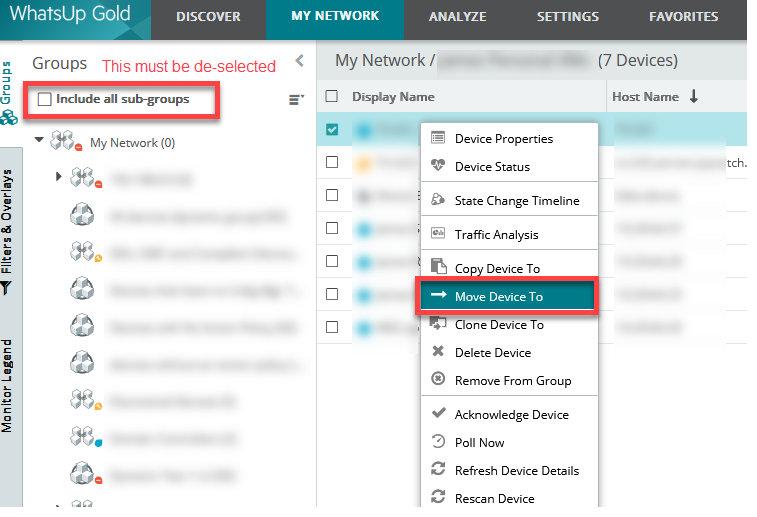Open the ANALYZE navigation tab
Screen dimensions: 757x517
(458, 16)
